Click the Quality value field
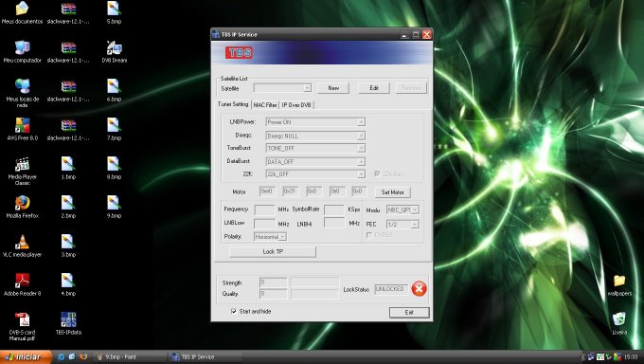Image resolution: width=644 pixels, height=364 pixels. tap(273, 294)
